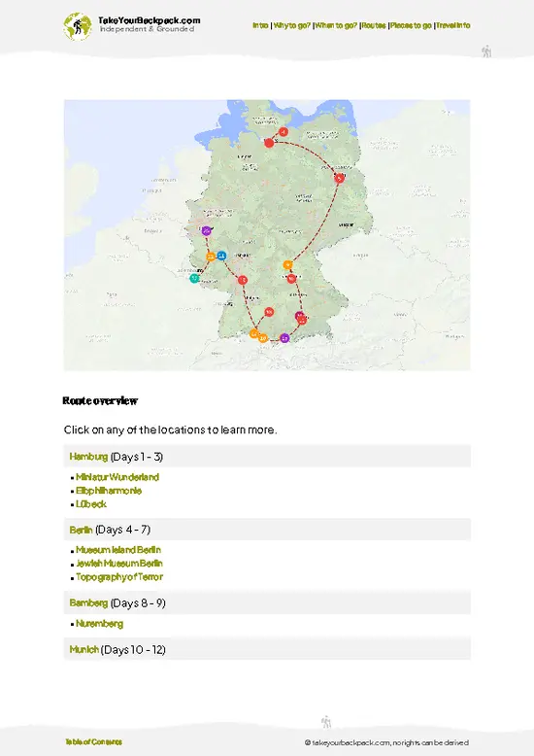Click the footer copyright takeyourbackpack.com text
This screenshot has height=756, width=534.
[386, 743]
